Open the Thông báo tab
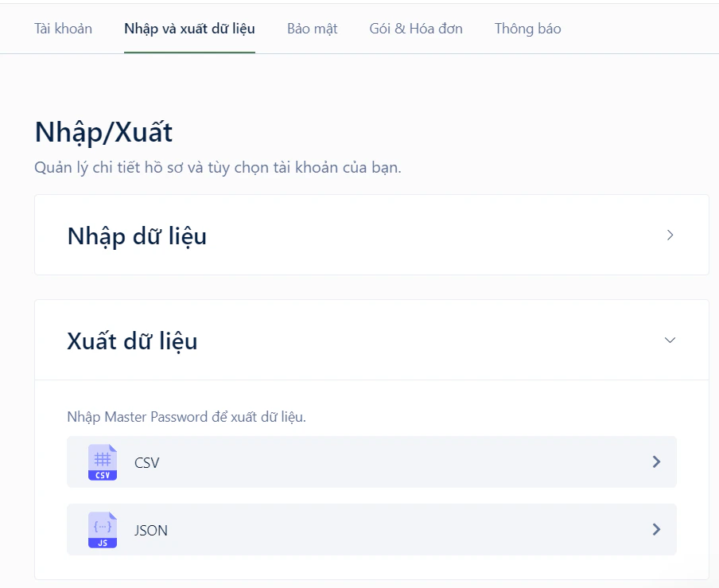Viewport: 719px width, 588px height. pos(527,28)
